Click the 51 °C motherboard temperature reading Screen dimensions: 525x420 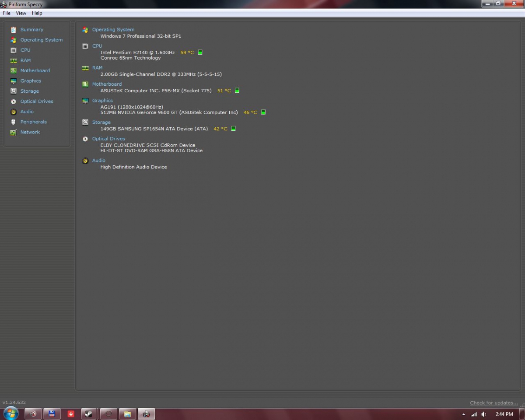click(224, 91)
